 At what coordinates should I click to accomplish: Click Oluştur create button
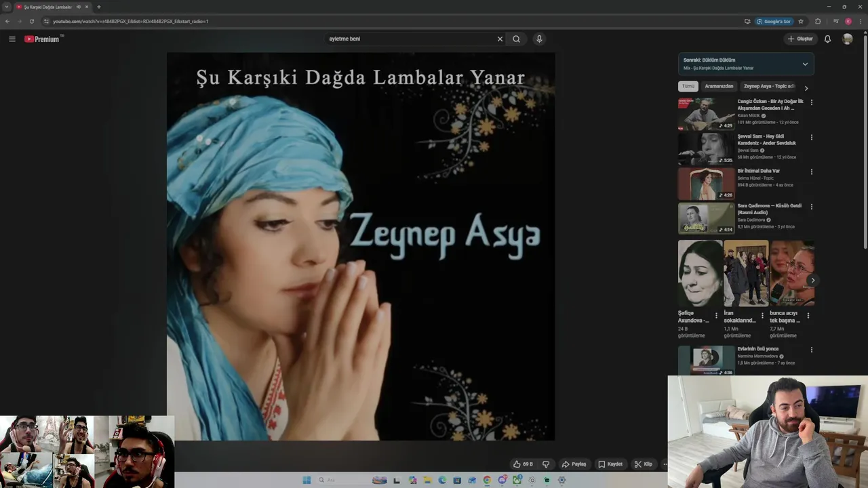coord(800,39)
